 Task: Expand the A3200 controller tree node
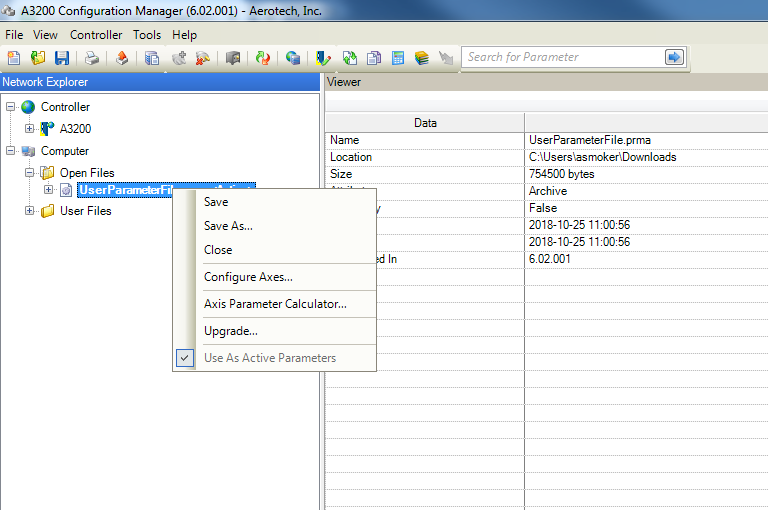point(30,129)
